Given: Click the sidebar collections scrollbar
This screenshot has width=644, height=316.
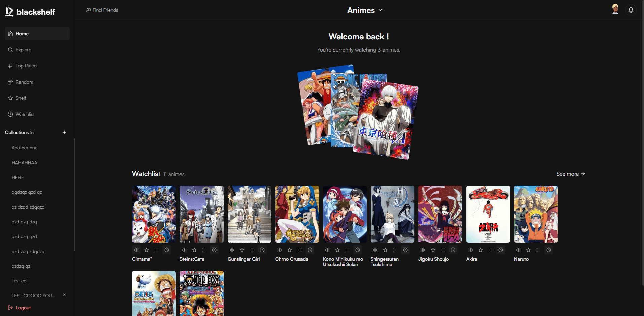Looking at the screenshot, I should (x=74, y=195).
